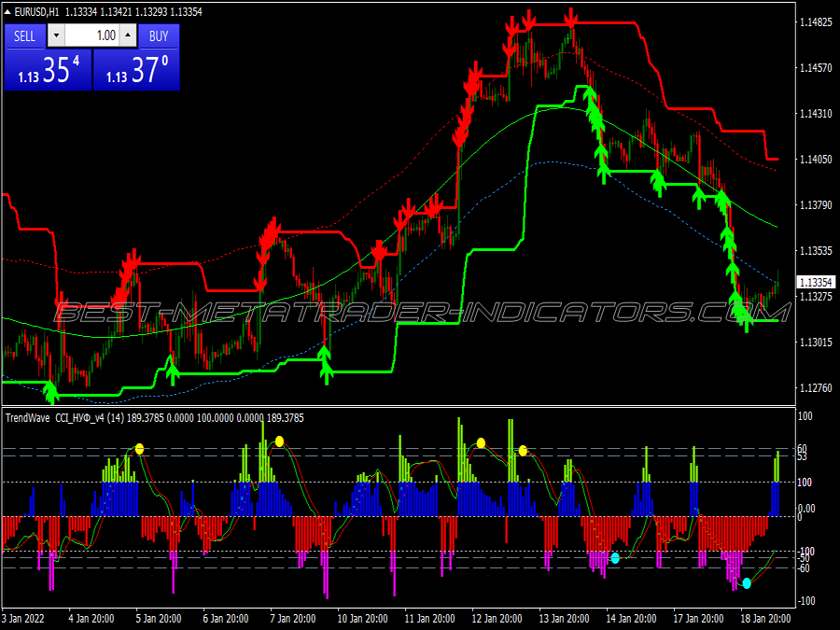Click the 11 Jan 20:00 time label

point(429,618)
